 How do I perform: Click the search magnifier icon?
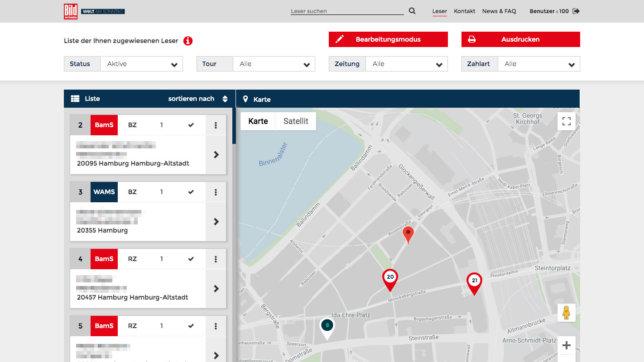(412, 11)
